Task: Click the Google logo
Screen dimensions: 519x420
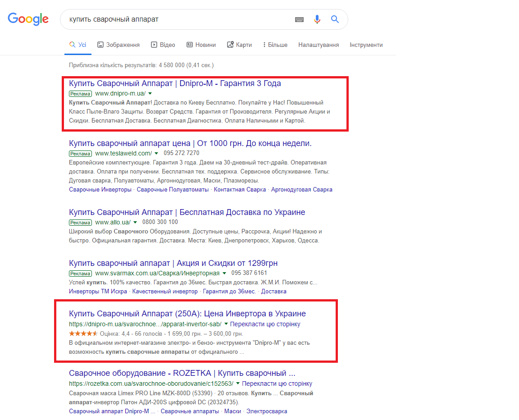Action: click(x=28, y=19)
